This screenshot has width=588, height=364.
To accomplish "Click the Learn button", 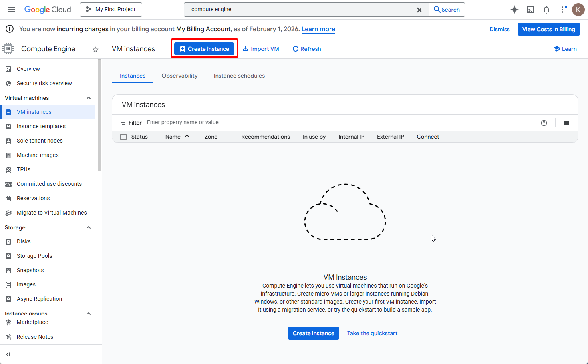I will (565, 49).
